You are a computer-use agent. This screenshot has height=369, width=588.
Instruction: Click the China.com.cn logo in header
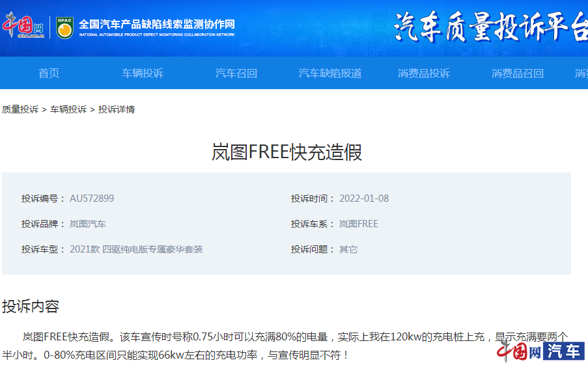(23, 26)
